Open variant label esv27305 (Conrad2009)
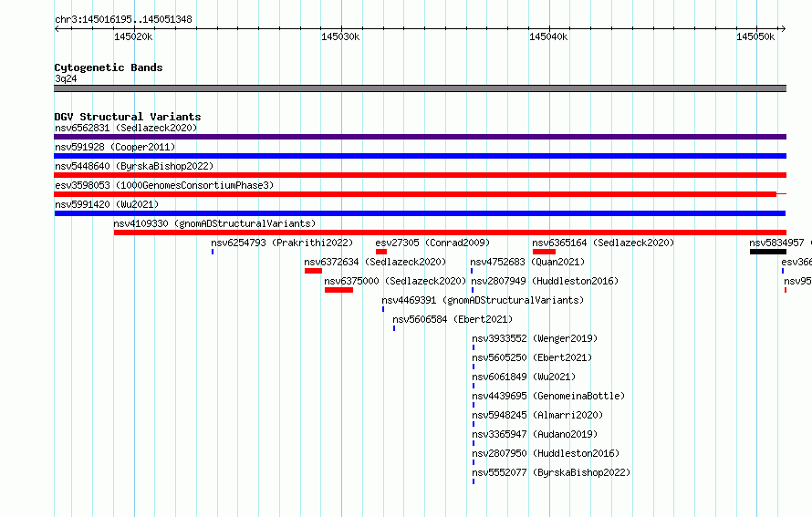 432,243
